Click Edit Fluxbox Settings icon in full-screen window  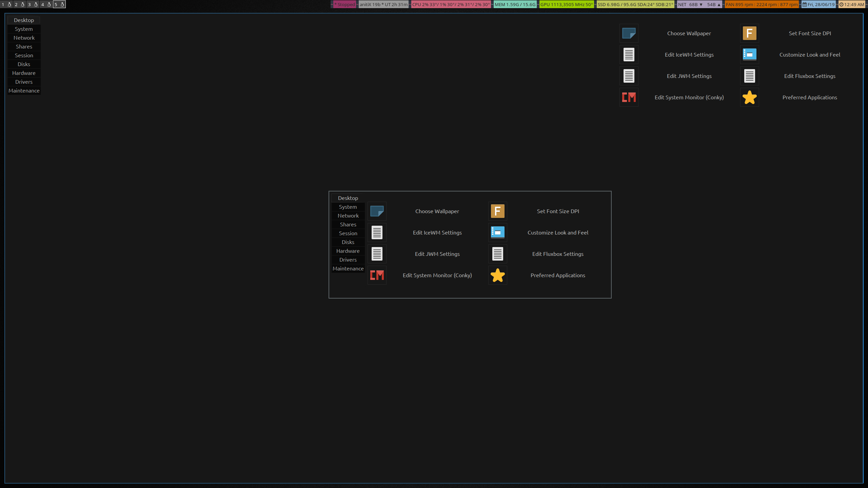[x=749, y=76]
